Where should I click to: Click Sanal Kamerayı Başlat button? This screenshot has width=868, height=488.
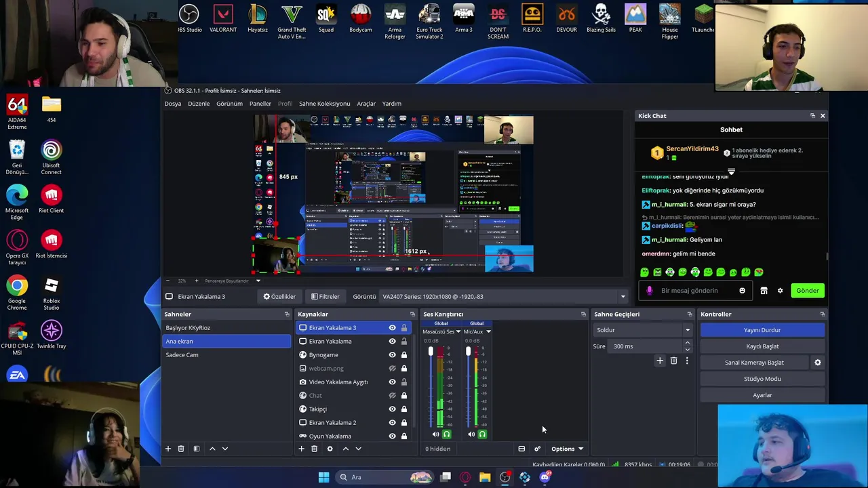tap(754, 363)
